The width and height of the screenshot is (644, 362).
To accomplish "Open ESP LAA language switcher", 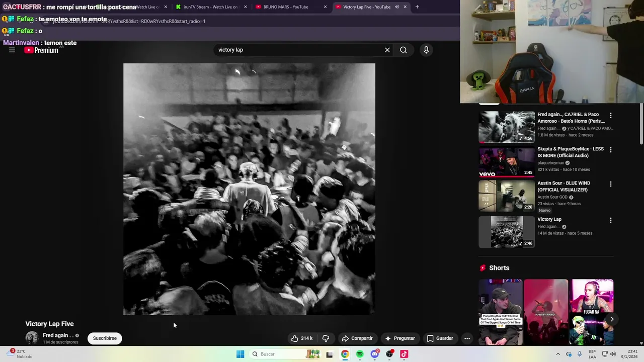I will pyautogui.click(x=593, y=354).
